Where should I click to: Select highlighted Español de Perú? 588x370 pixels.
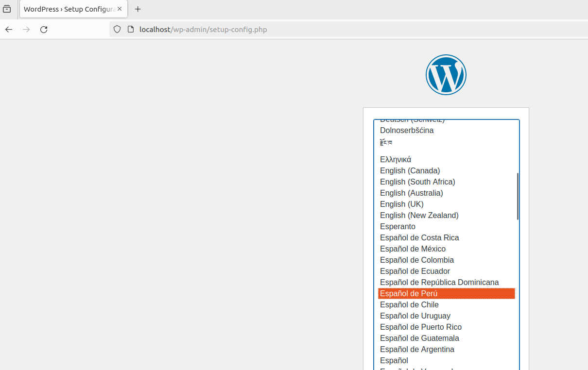pos(446,293)
